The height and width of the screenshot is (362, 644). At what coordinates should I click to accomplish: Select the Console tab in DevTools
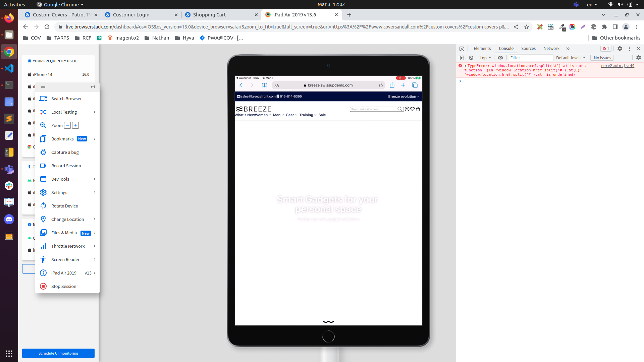click(x=506, y=49)
